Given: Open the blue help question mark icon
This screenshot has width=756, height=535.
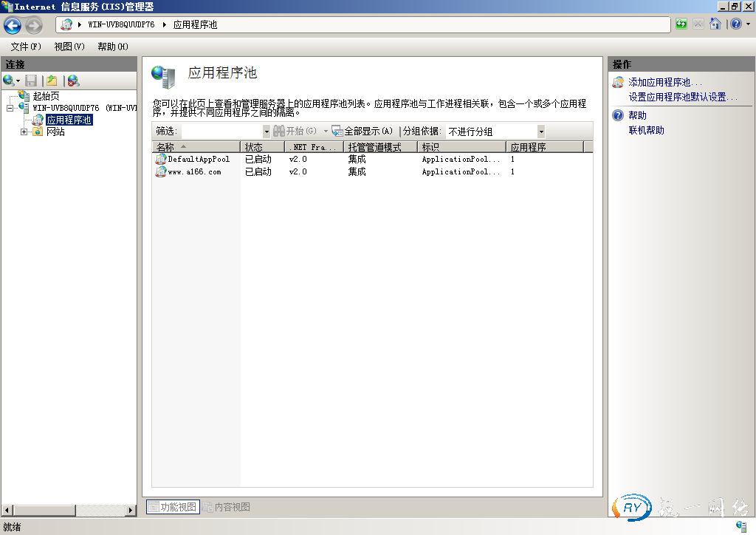Looking at the screenshot, I should pos(735,24).
